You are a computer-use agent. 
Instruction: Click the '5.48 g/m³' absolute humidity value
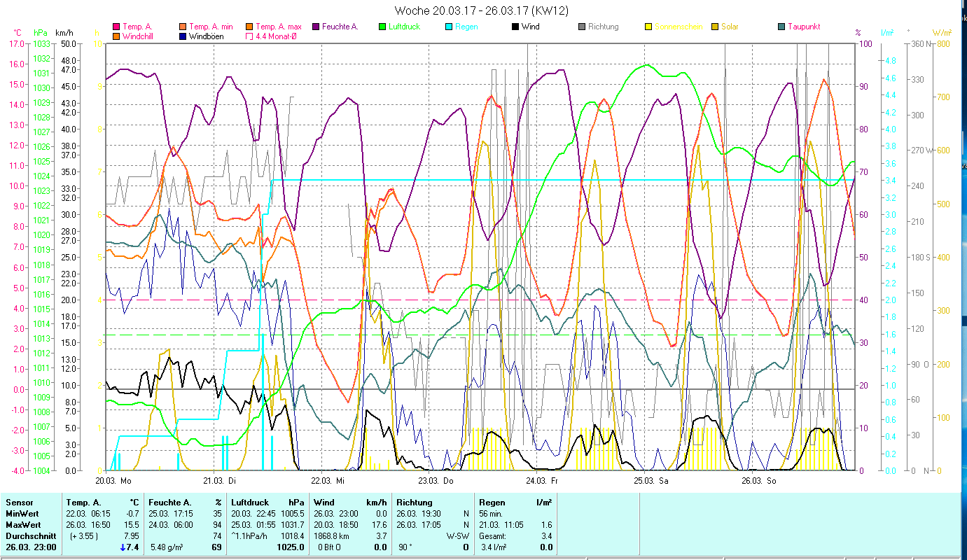[x=168, y=547]
